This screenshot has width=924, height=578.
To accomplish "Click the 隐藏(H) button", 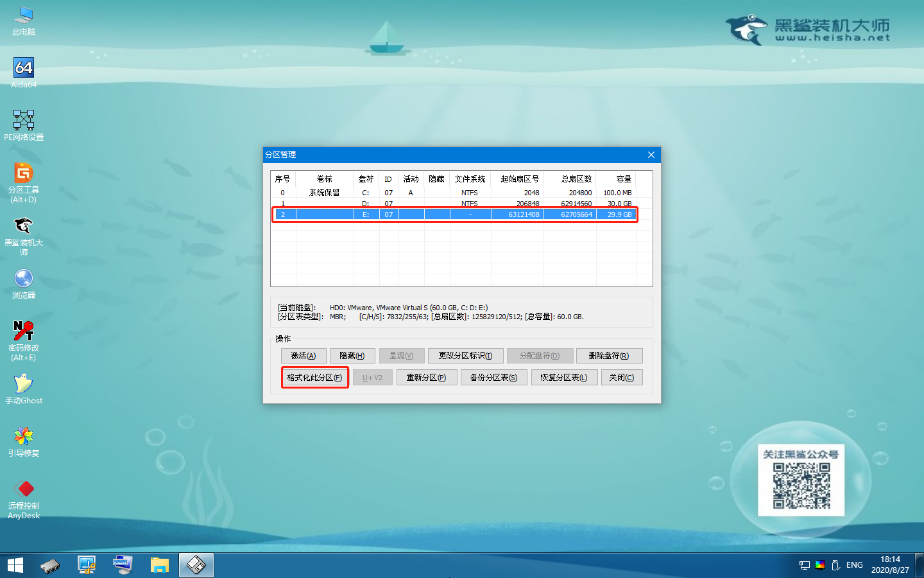I will [352, 356].
